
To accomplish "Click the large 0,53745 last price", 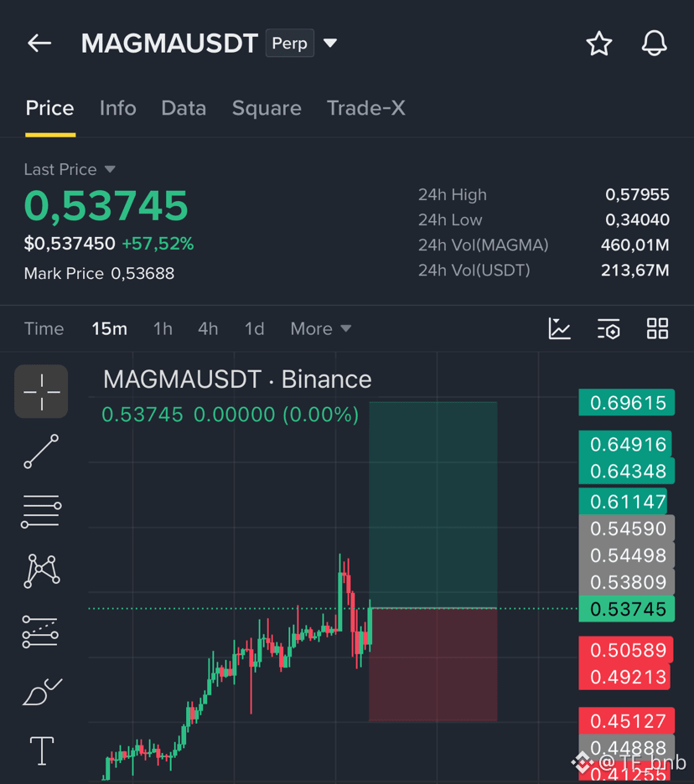I will [106, 205].
